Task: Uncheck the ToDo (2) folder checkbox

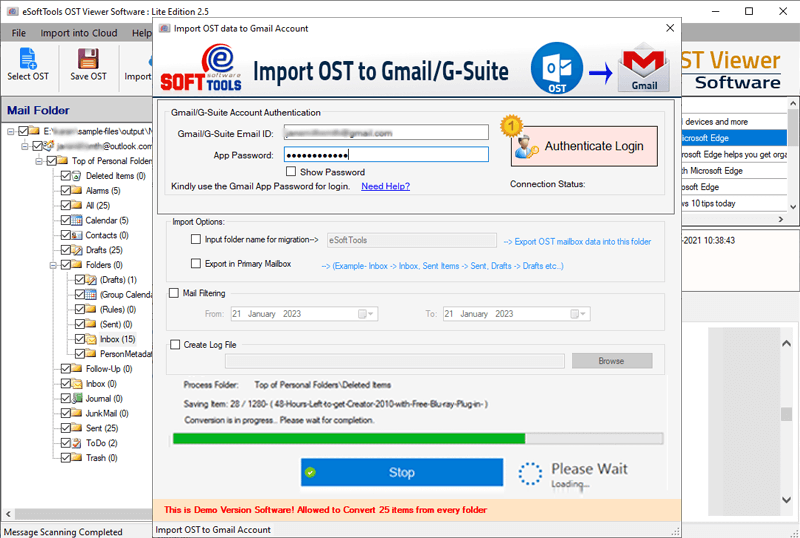Action: 65,443
